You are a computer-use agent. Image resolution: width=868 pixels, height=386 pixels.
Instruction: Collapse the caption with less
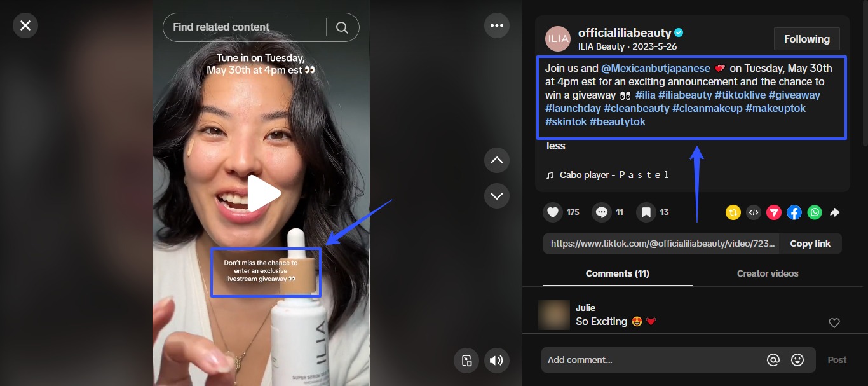(555, 146)
